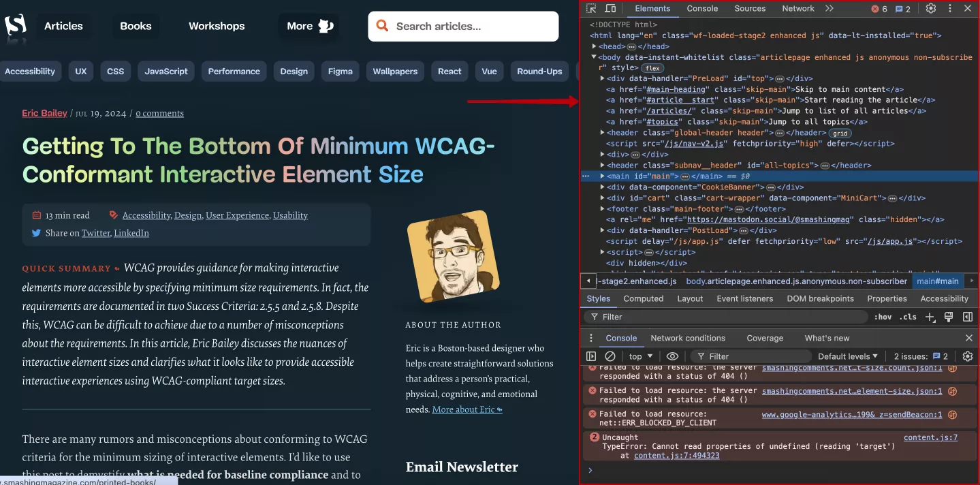Focus the Search articles input field
The height and width of the screenshot is (485, 980).
click(x=463, y=26)
